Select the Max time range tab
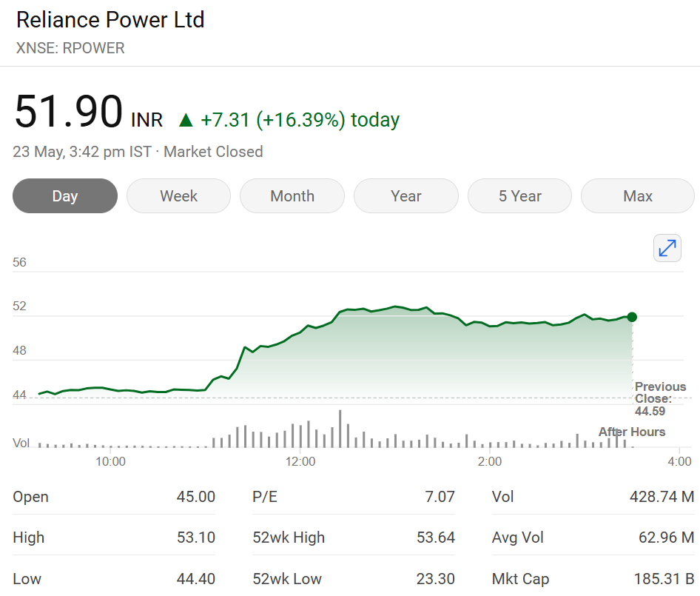This screenshot has height=596, width=700. coord(638,195)
